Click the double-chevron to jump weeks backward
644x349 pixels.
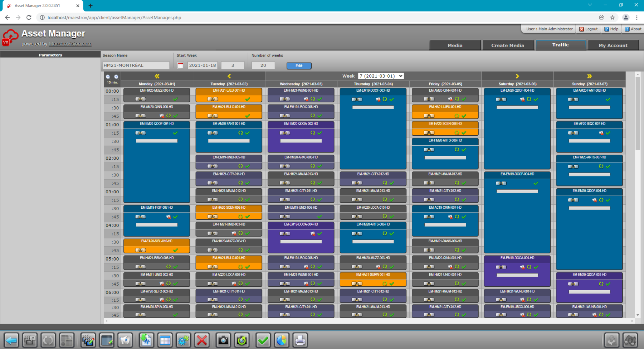tap(156, 76)
